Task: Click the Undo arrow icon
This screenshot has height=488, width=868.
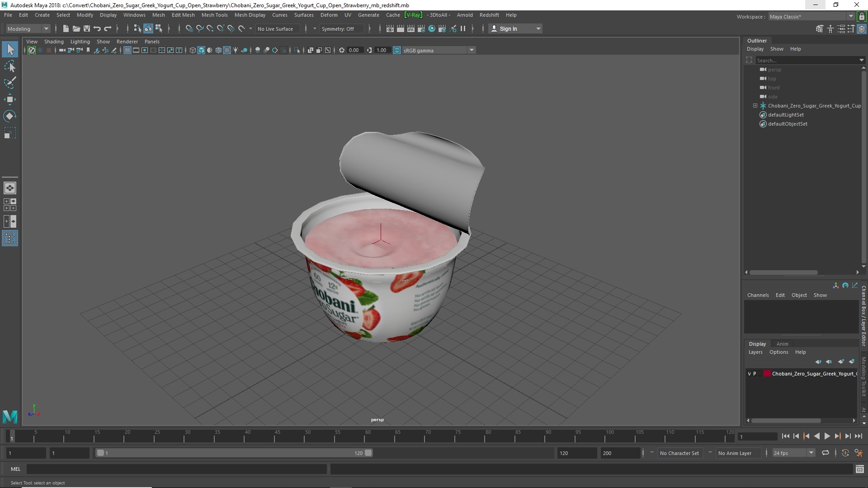Action: tap(97, 28)
